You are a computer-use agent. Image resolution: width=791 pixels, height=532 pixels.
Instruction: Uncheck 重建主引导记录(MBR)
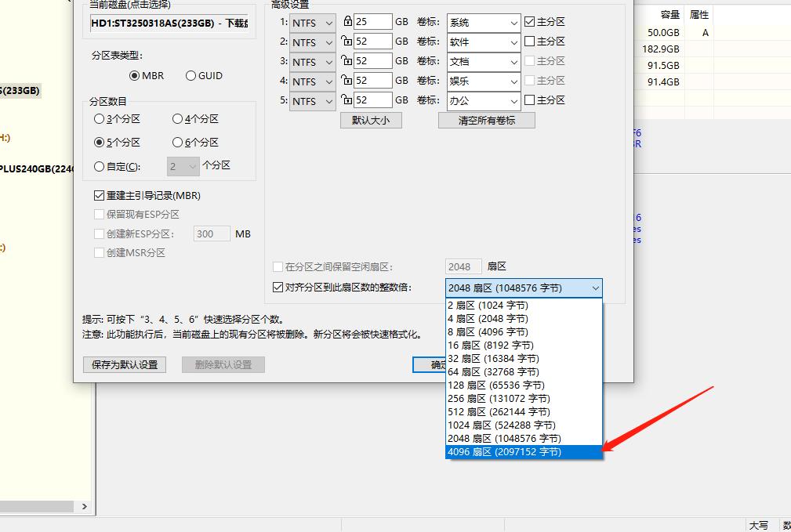pos(99,196)
